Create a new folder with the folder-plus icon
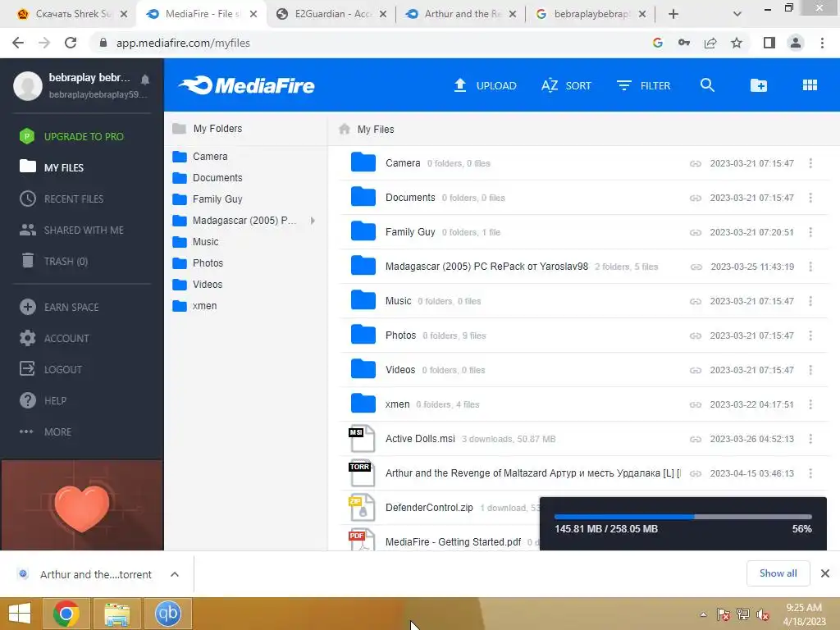The width and height of the screenshot is (840, 630). 759,85
